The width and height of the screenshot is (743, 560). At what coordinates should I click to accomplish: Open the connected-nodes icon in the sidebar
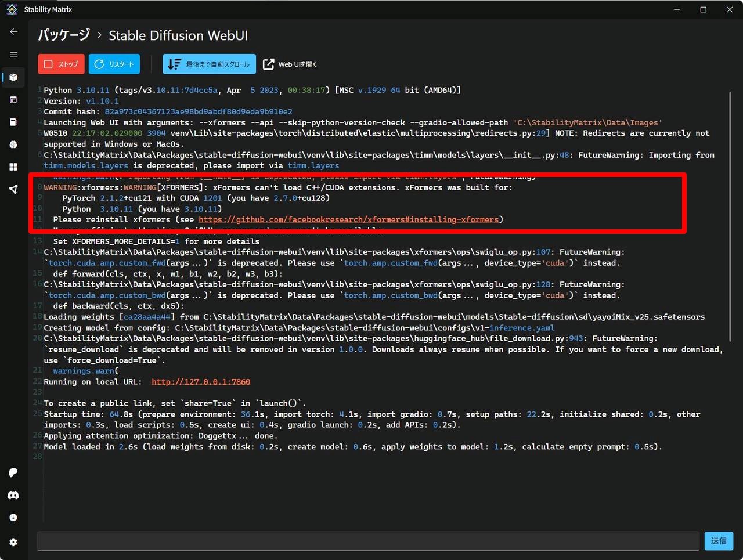point(13,189)
